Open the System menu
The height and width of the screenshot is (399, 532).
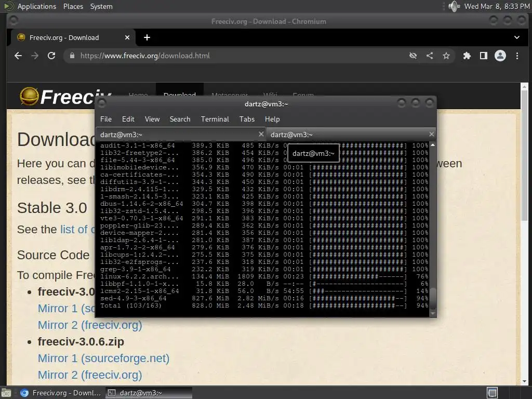(x=101, y=6)
